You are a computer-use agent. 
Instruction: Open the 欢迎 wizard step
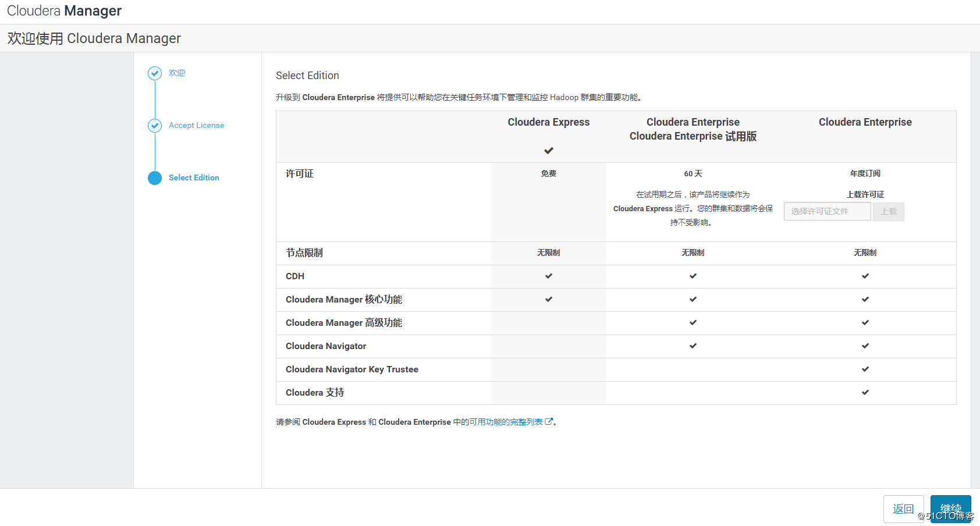177,73
